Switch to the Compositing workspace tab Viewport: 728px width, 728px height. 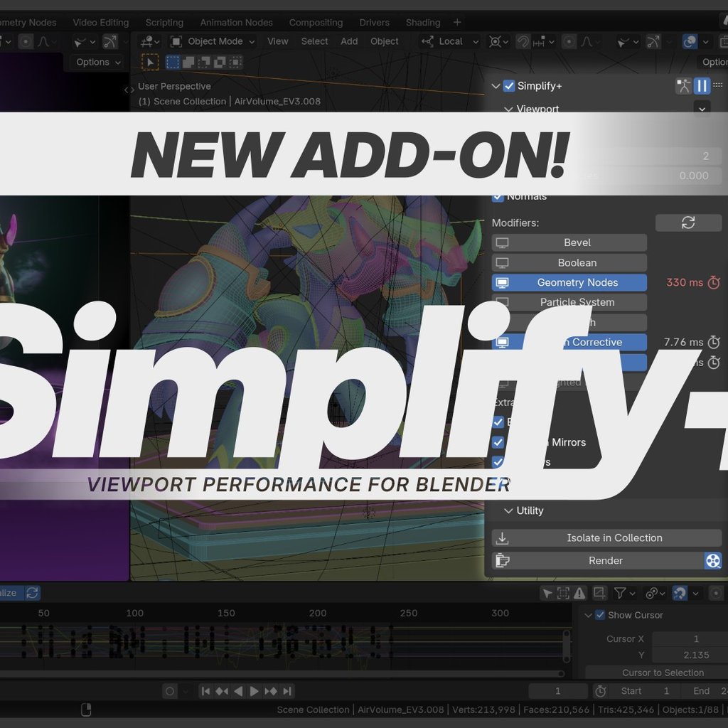coord(316,22)
